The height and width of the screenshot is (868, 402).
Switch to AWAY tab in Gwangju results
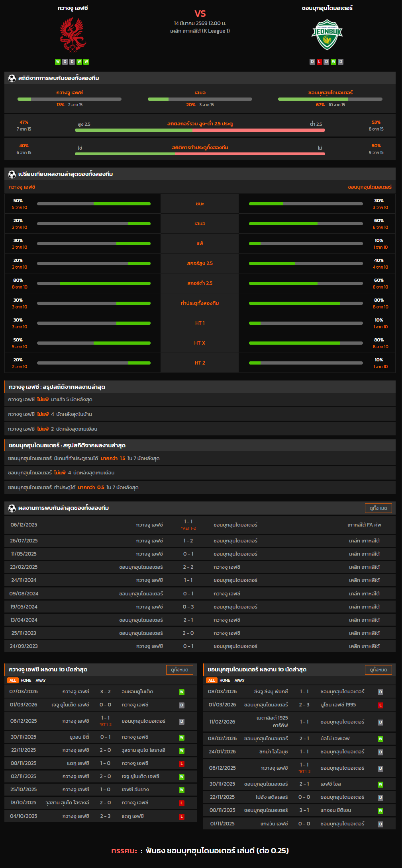pyautogui.click(x=41, y=681)
